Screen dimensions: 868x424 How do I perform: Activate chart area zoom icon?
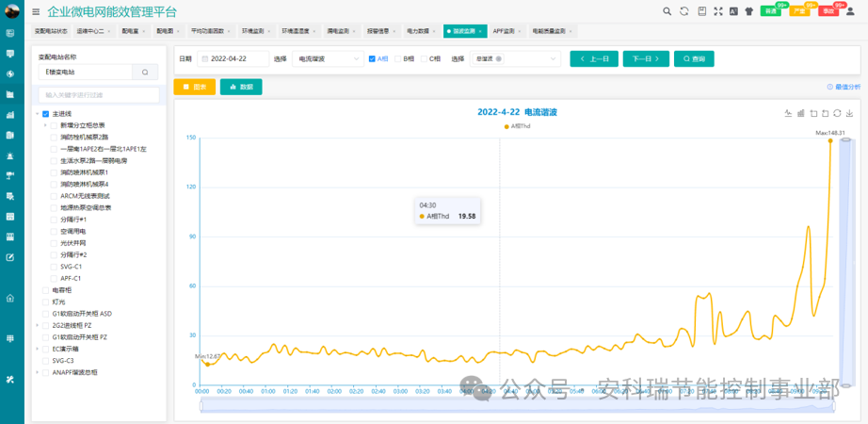point(813,113)
